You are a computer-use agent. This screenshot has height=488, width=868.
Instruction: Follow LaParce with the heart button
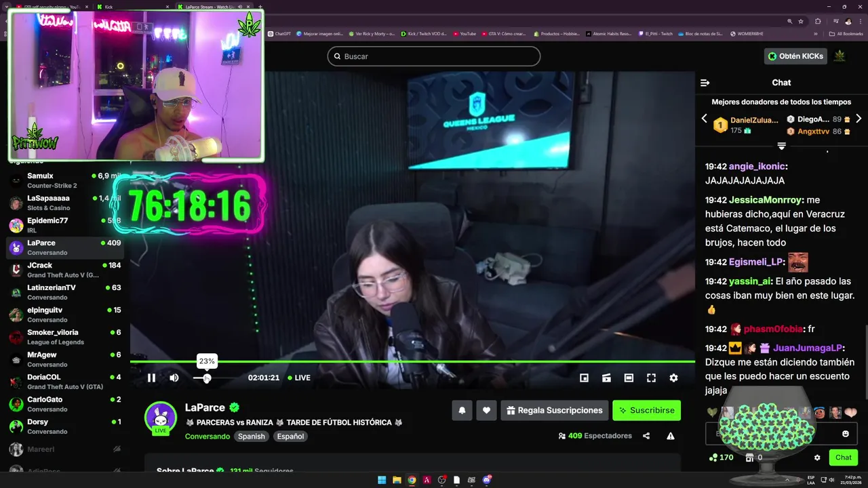click(x=486, y=410)
